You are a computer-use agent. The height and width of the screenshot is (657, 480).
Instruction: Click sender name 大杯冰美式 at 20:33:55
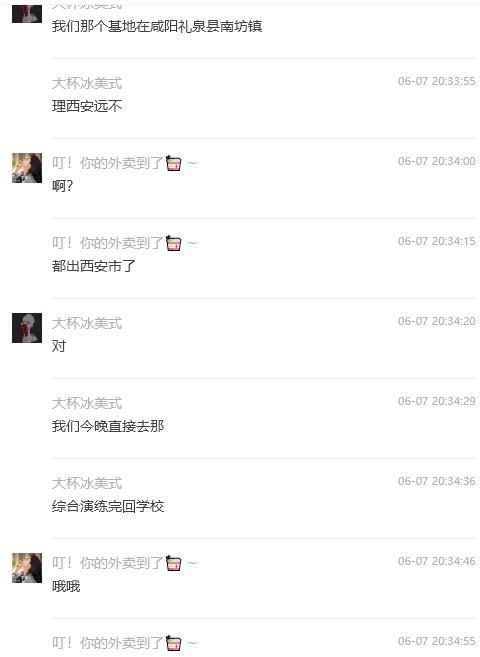(87, 83)
